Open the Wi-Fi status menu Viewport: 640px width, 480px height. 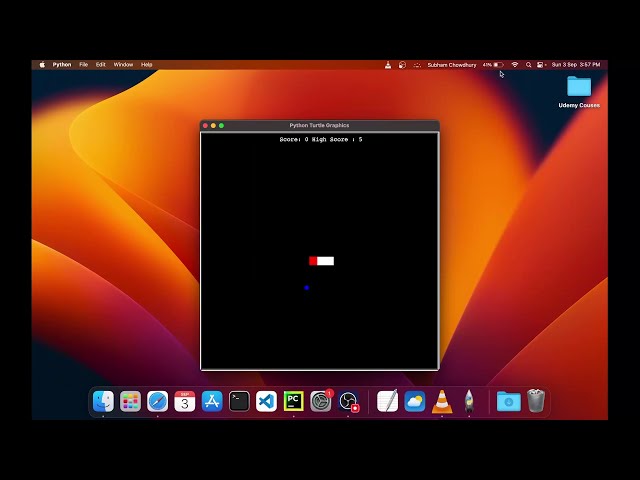point(515,65)
